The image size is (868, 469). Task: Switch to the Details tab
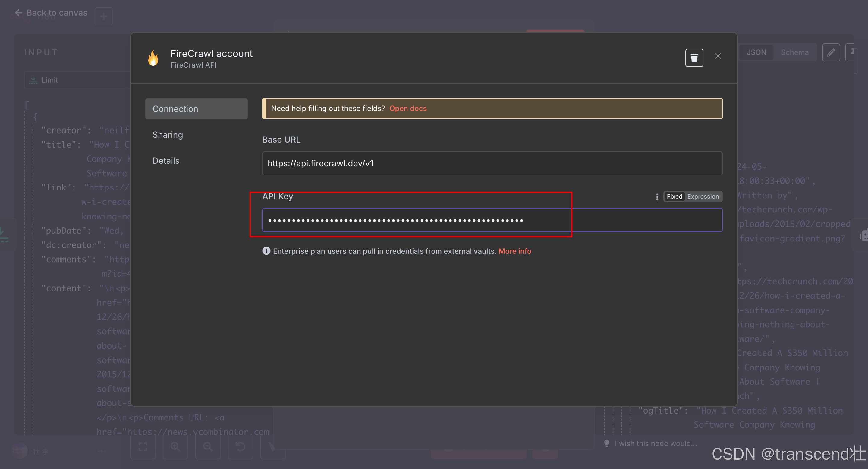(x=166, y=161)
